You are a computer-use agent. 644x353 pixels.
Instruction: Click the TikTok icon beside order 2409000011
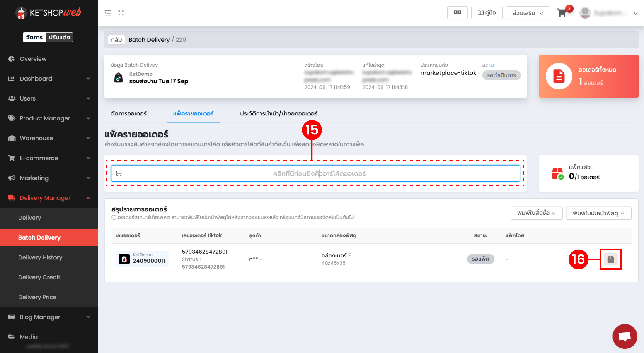(x=124, y=259)
